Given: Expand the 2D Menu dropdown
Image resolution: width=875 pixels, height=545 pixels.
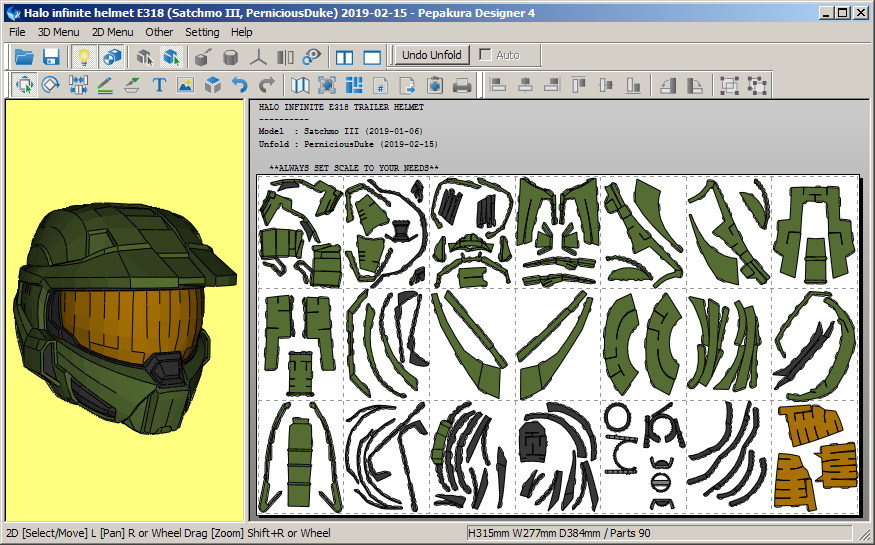Looking at the screenshot, I should [112, 32].
